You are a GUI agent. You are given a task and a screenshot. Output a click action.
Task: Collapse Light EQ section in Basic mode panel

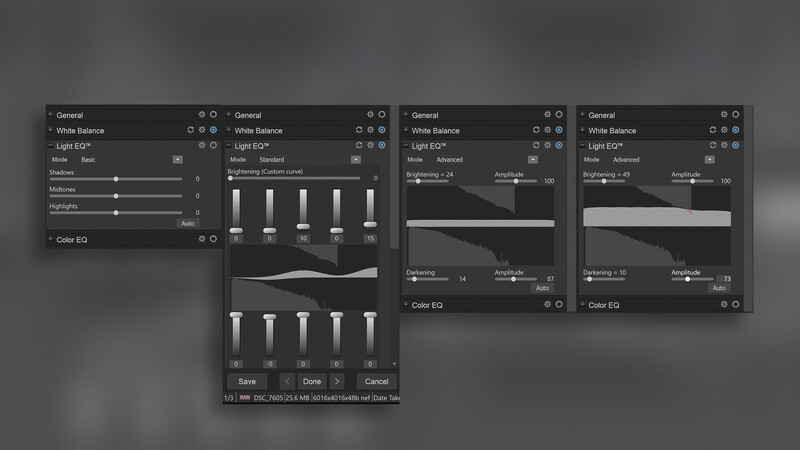[51, 145]
